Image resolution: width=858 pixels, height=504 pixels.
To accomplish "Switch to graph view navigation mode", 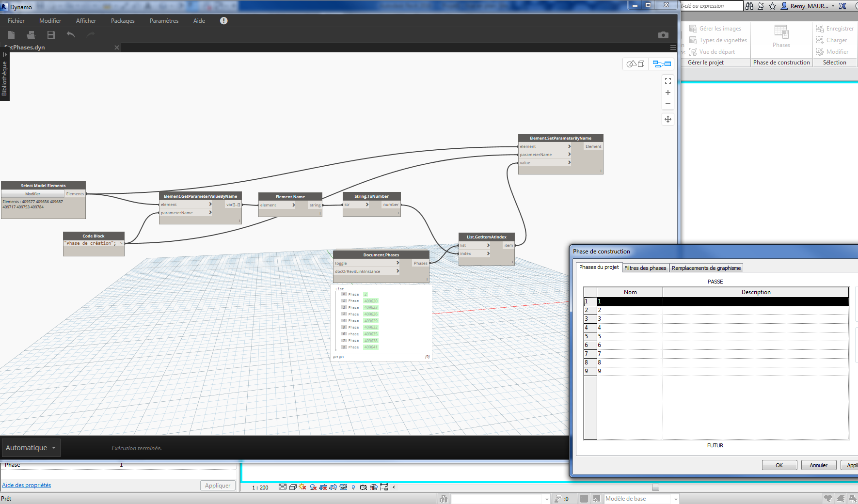I will click(662, 64).
